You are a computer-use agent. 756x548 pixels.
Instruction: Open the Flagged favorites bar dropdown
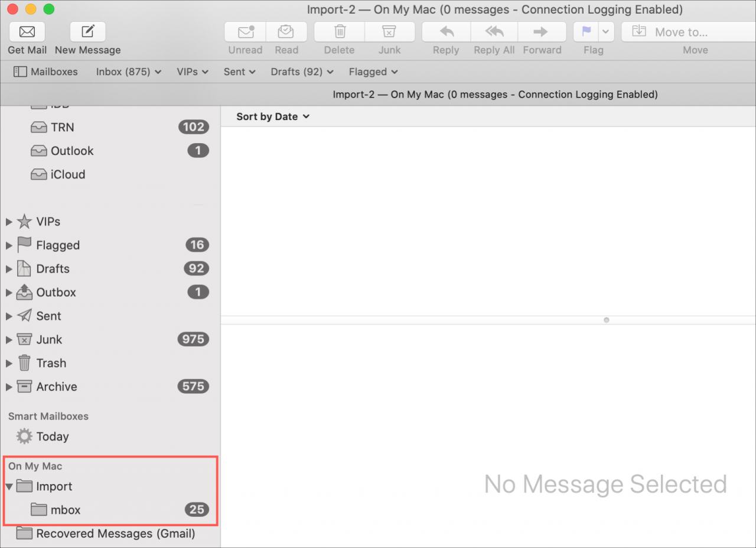(373, 72)
